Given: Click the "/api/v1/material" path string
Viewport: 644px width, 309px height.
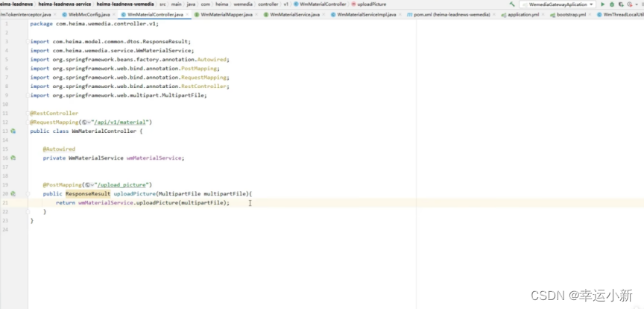Looking at the screenshot, I should (x=120, y=122).
